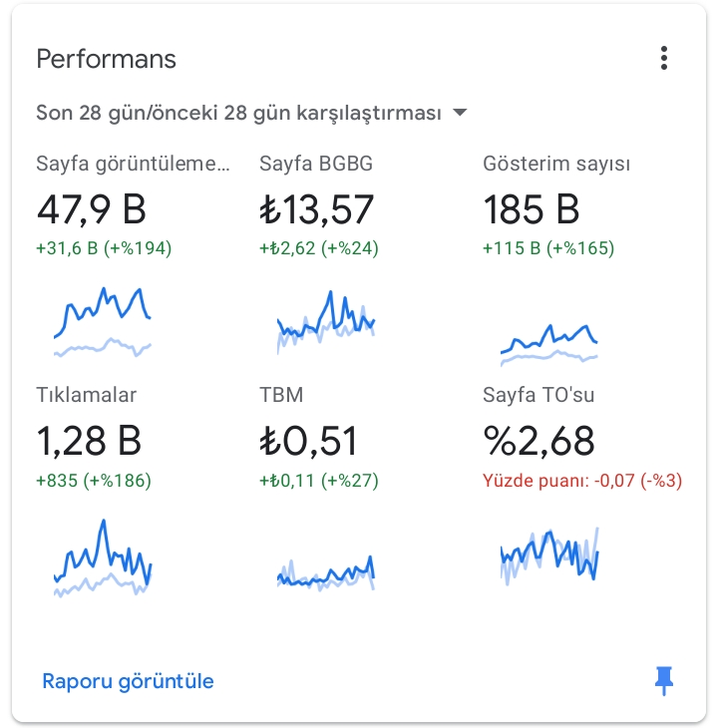The width and height of the screenshot is (718, 728).
Task: Click the ₺13,57 value
Action: [x=316, y=209]
